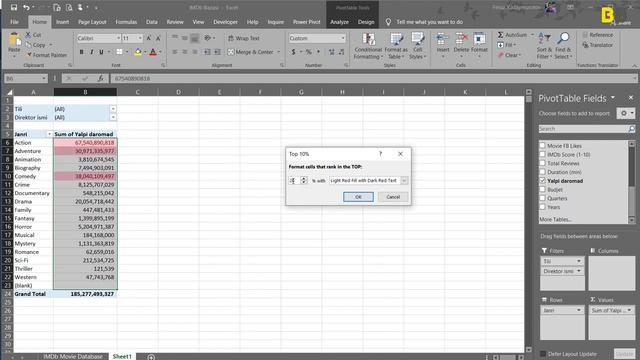The image size is (640, 360).
Task: Click the Insert cells icon
Action: 442,38
